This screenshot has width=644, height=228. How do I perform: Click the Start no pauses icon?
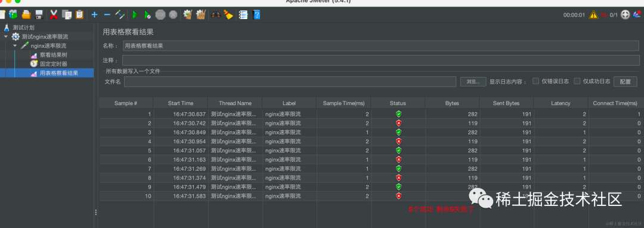pos(147,15)
